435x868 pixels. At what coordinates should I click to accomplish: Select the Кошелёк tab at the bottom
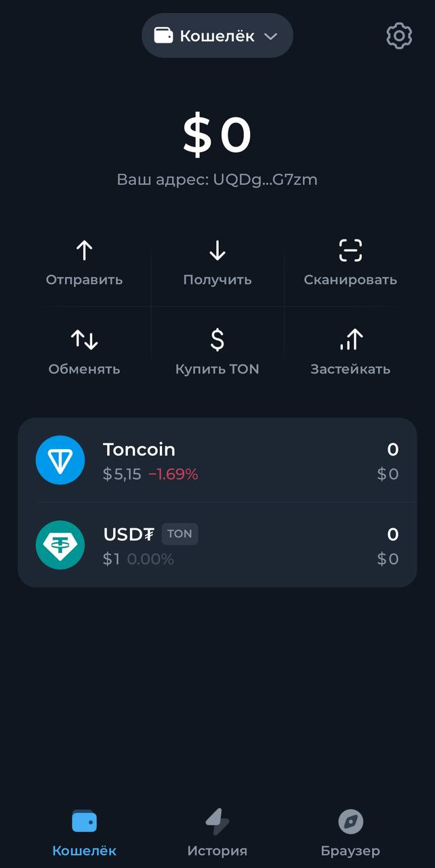(83, 831)
